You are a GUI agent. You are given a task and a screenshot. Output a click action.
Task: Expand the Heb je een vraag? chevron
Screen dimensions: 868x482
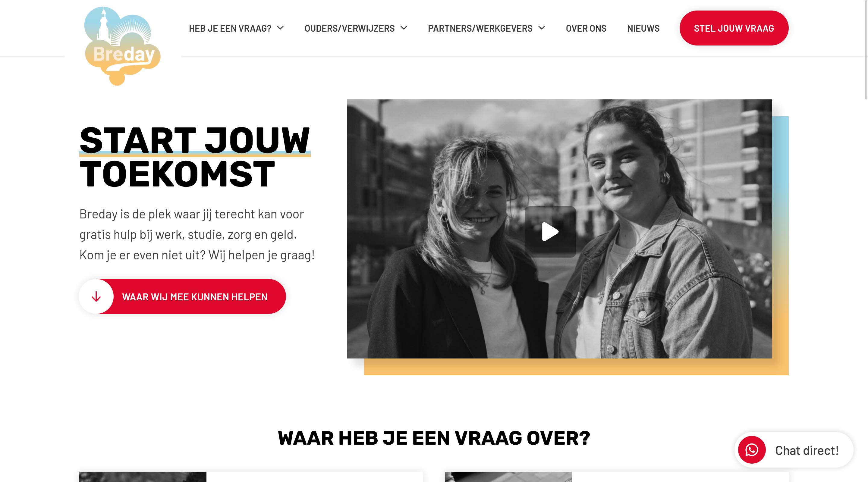pyautogui.click(x=280, y=28)
